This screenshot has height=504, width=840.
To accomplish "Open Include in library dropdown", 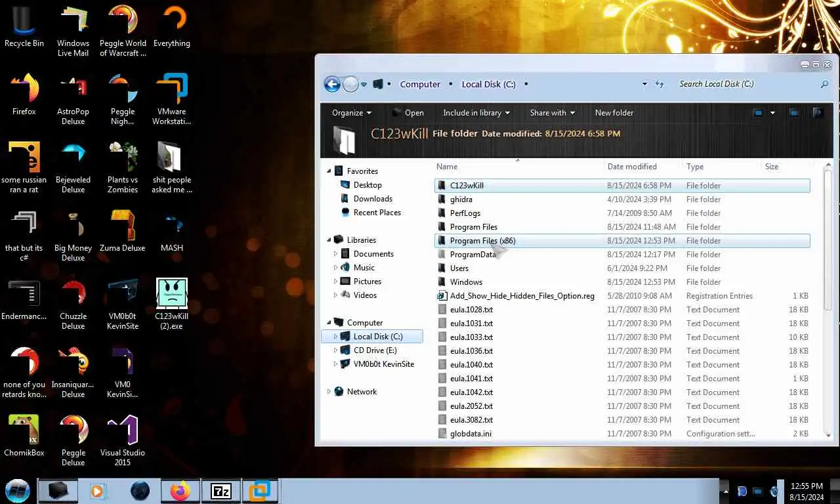I will click(x=476, y=113).
